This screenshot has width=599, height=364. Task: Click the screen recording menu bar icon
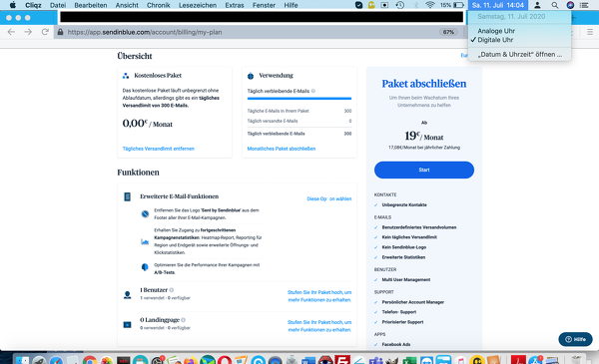384,5
